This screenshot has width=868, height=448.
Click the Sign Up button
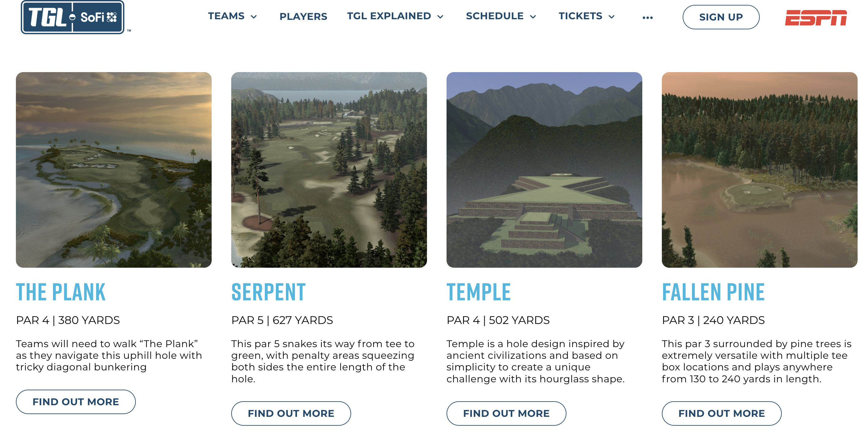[x=721, y=17]
